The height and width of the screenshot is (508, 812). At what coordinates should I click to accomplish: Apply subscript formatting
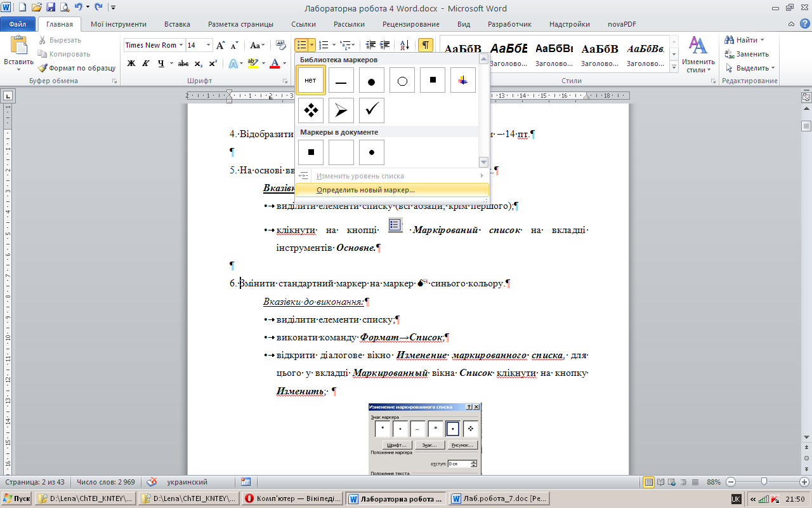click(x=198, y=63)
